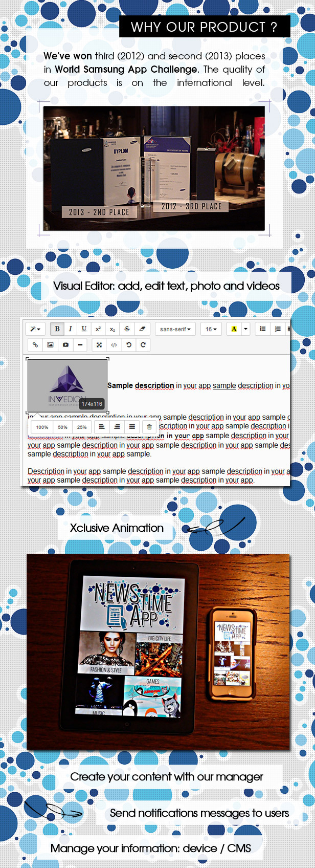Toggle fullscreen editor mode

click(99, 345)
